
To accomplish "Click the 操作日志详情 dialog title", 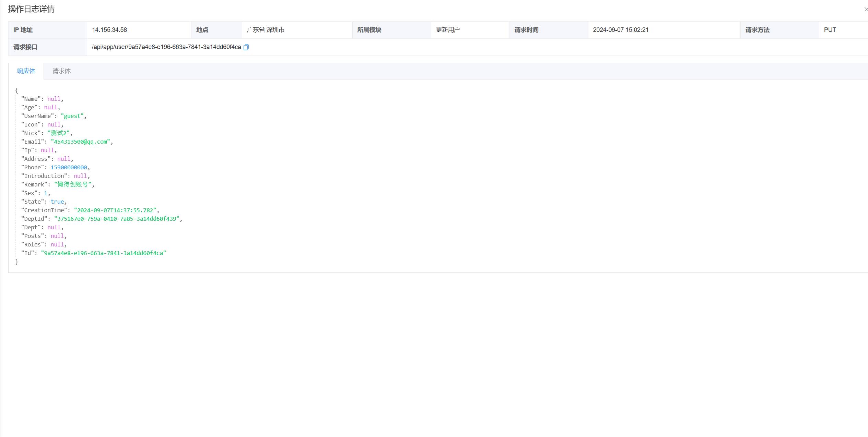I will tap(31, 9).
